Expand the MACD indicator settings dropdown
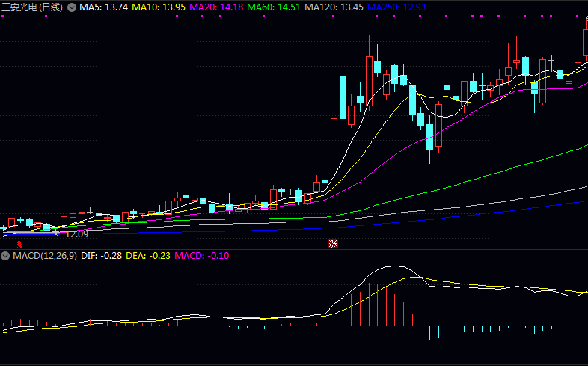 (x=5, y=256)
